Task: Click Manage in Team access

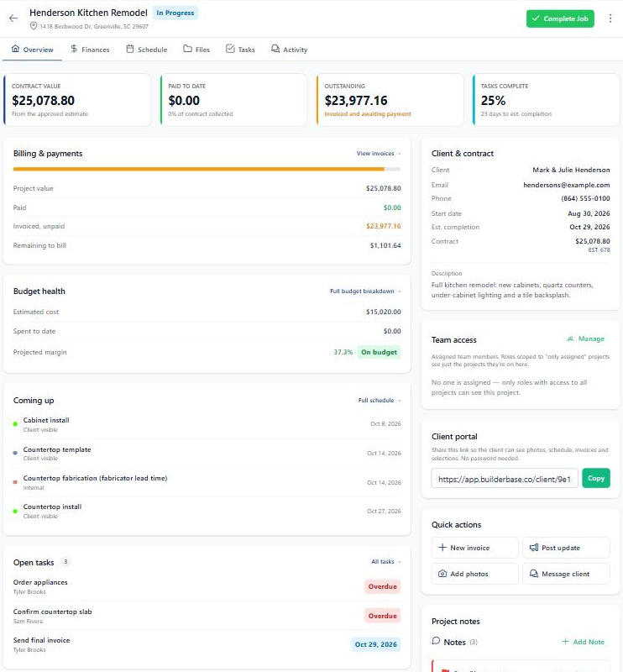Action: (586, 339)
